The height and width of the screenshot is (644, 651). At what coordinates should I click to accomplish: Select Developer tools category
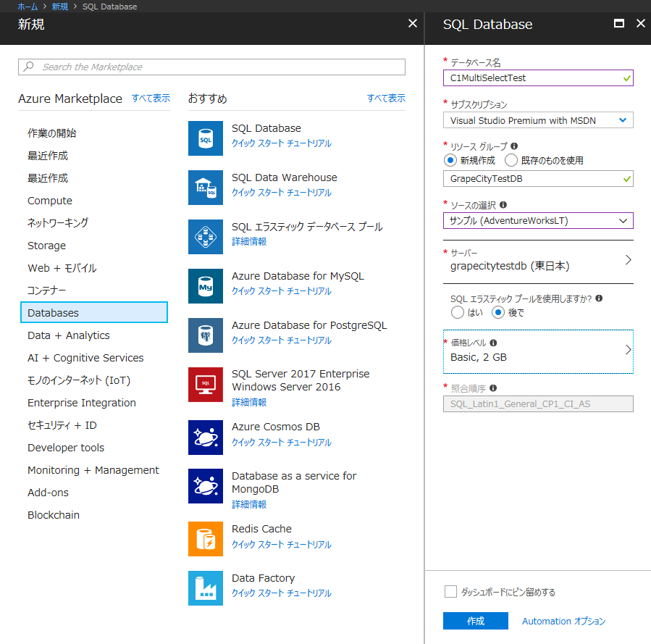[x=66, y=447]
